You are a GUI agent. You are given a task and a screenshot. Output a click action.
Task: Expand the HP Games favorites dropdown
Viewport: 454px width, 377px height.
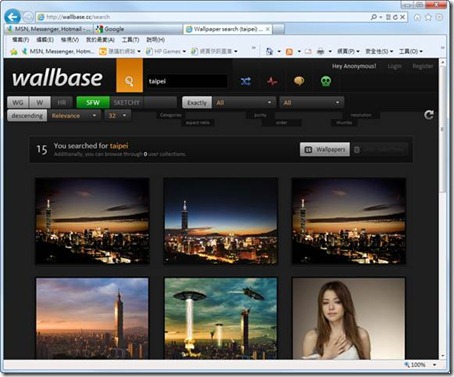tap(184, 51)
